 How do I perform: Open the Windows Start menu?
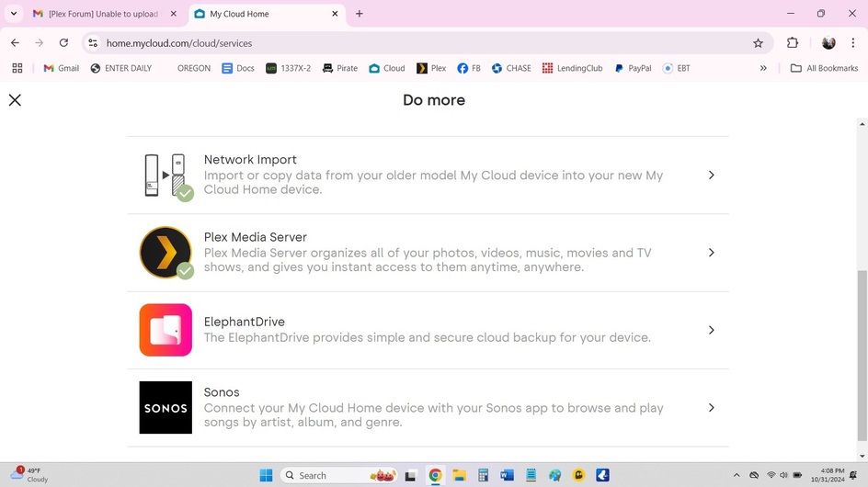point(267,475)
